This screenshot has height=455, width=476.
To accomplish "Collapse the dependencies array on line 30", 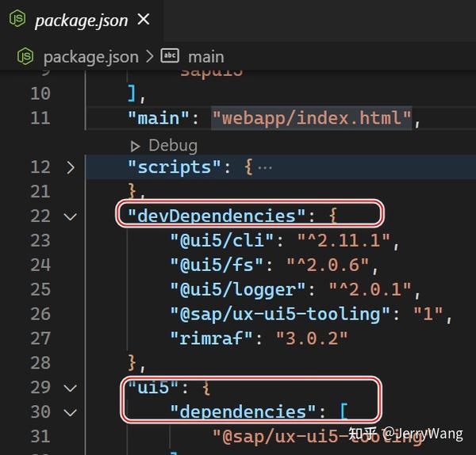I will point(71,412).
